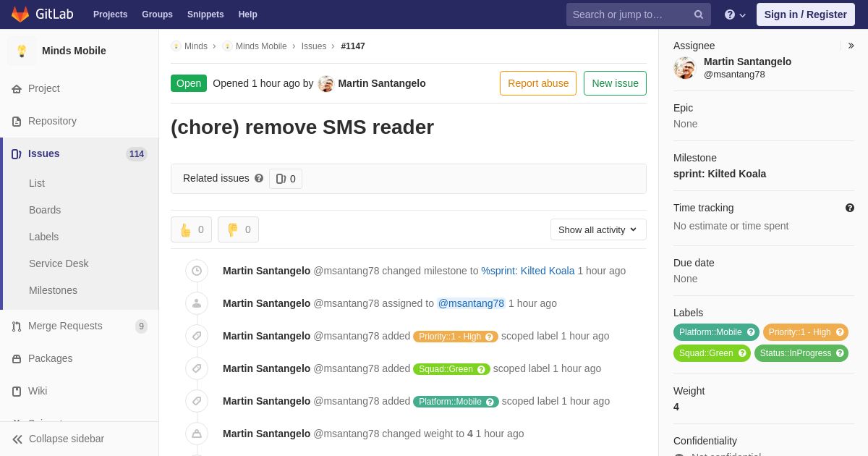The height and width of the screenshot is (456, 868).
Task: Click help icon on Platform::Mobile activity label
Action: click(490, 402)
